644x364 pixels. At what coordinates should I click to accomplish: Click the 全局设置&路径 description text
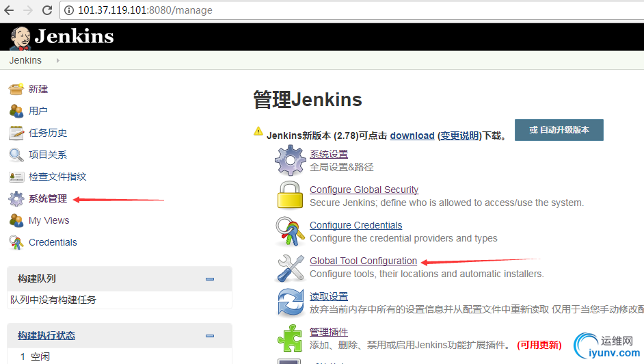(342, 167)
